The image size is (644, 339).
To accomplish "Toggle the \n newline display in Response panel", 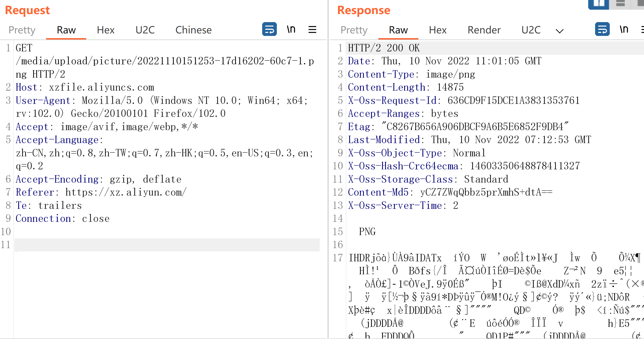I will [624, 29].
